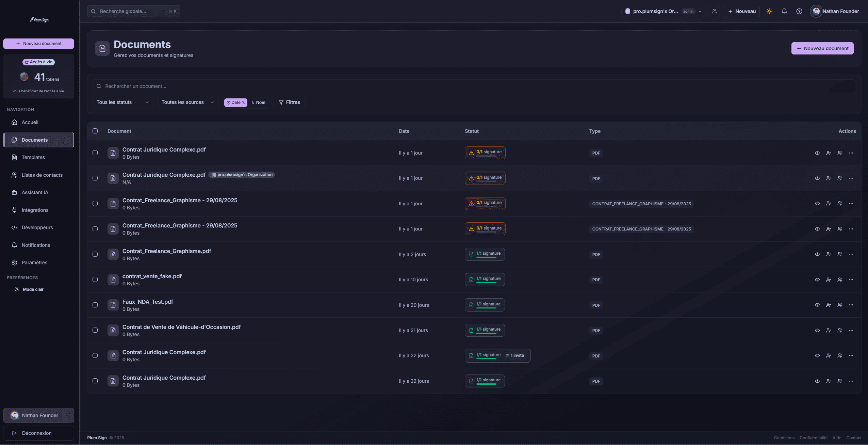Image resolution: width=868 pixels, height=445 pixels.
Task: Open the Toutes les sources dropdown
Action: click(x=188, y=102)
